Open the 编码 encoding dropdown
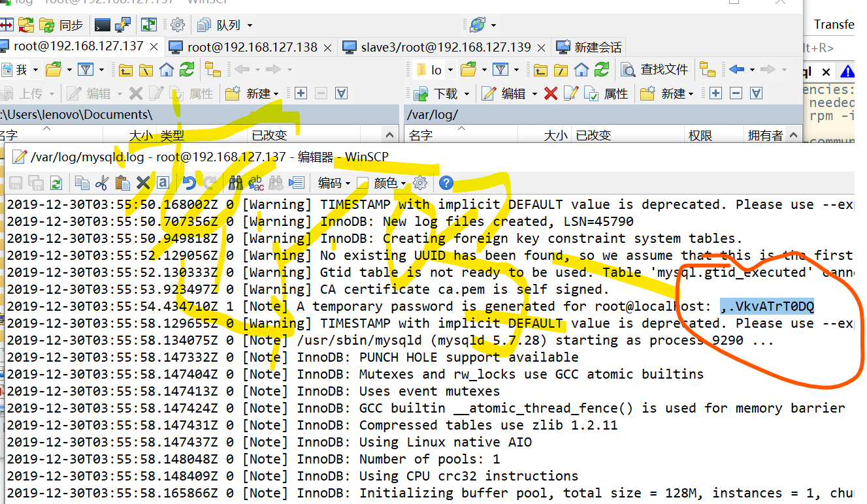The height and width of the screenshot is (504, 867). coord(334,183)
